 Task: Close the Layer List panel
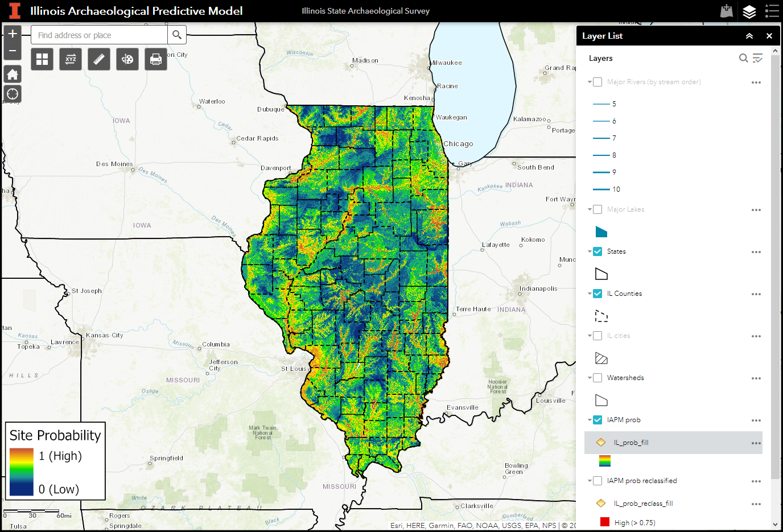pyautogui.click(x=769, y=36)
